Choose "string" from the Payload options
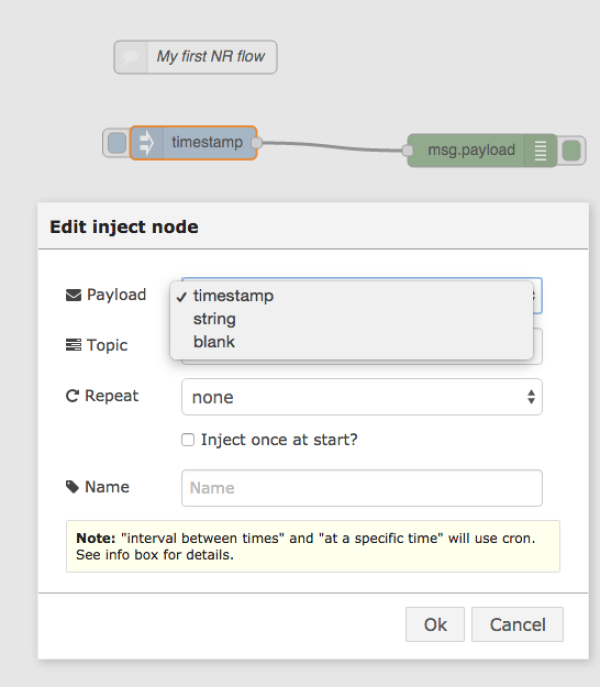 coord(214,319)
